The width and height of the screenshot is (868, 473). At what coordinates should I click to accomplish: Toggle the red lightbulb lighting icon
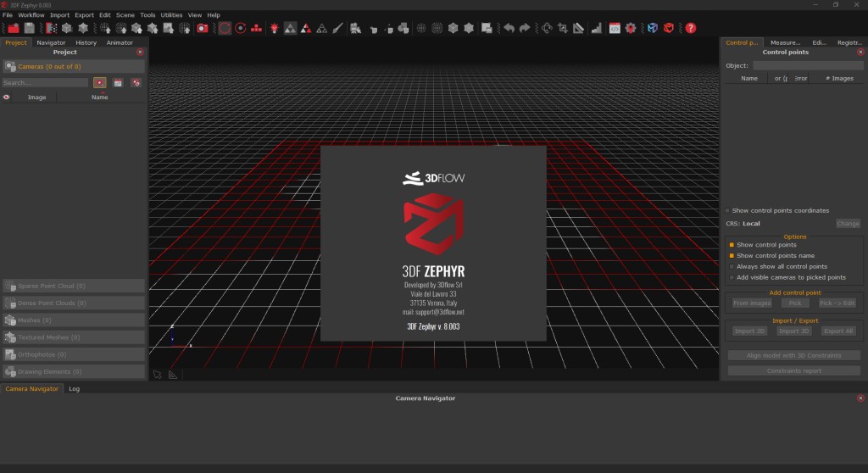click(274, 28)
